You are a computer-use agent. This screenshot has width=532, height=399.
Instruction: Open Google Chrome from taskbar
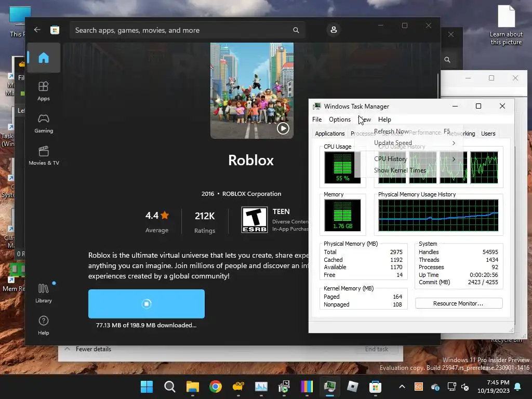coord(216,387)
